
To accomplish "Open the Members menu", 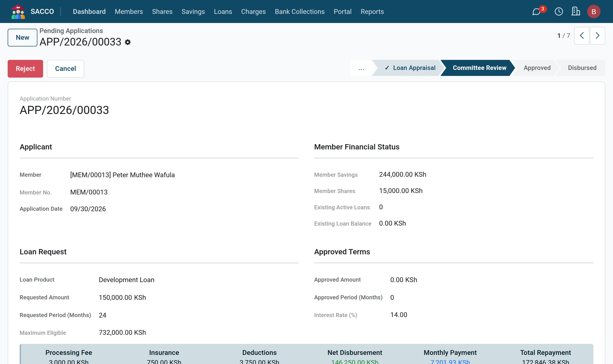I will tap(129, 11).
